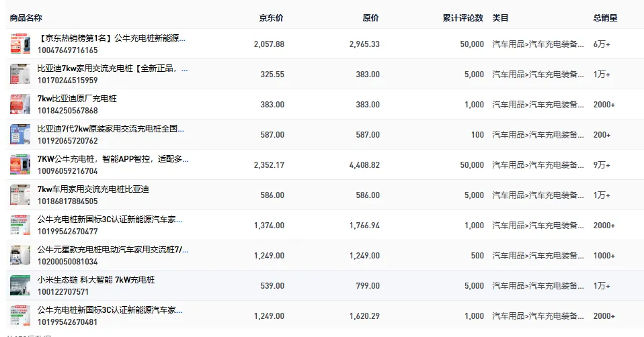Select the 6万+ 总销量 cell
644x337 pixels.
(602, 44)
